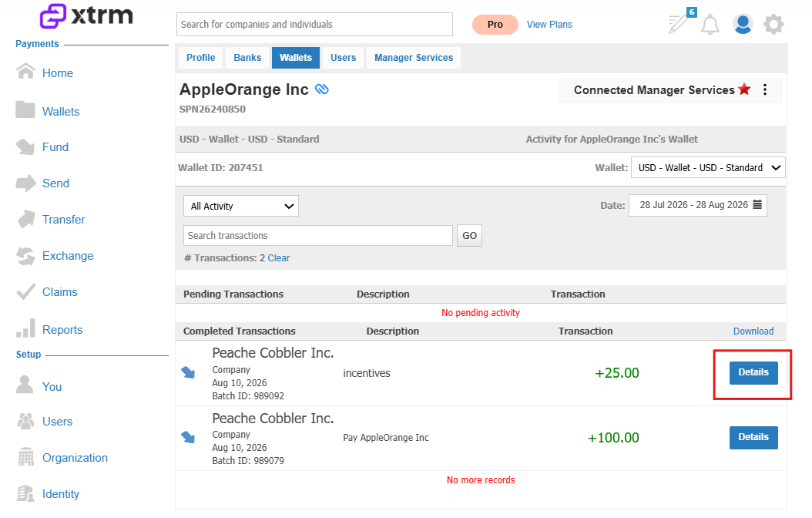Click the red star in Connected Manager Services

pos(744,89)
